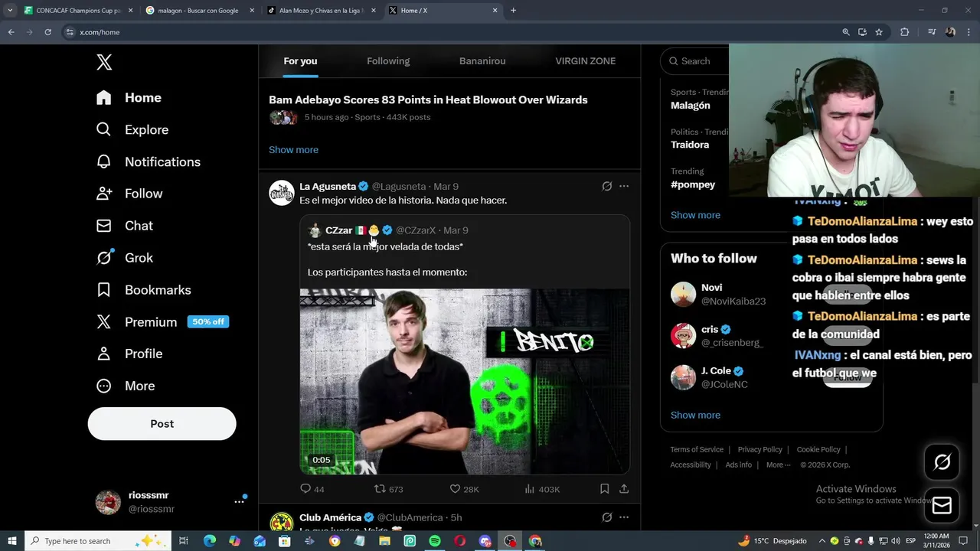Repost La Agusneta post (673)

pos(388,489)
